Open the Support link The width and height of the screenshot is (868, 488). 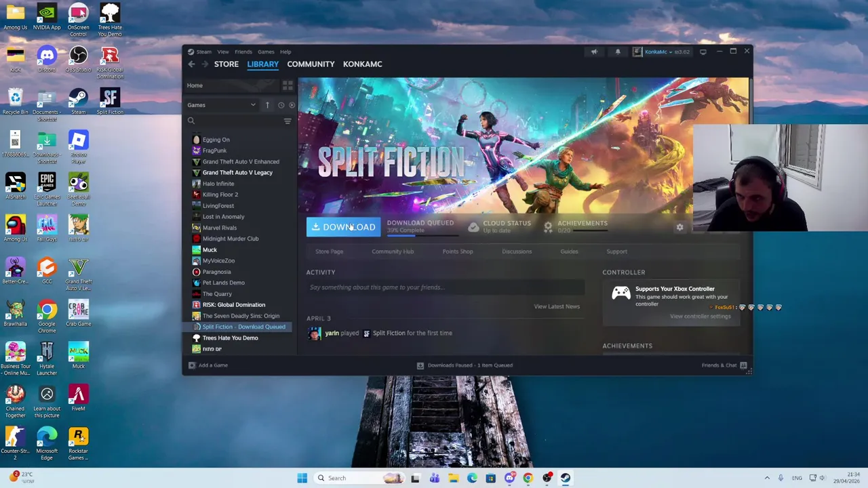point(616,251)
